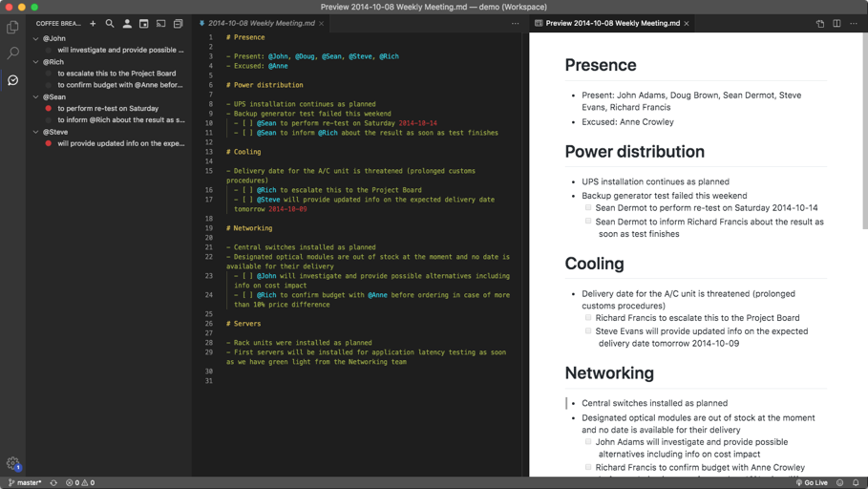
Task: Click the collapse all icon in sidebar toolbar
Action: tap(178, 24)
